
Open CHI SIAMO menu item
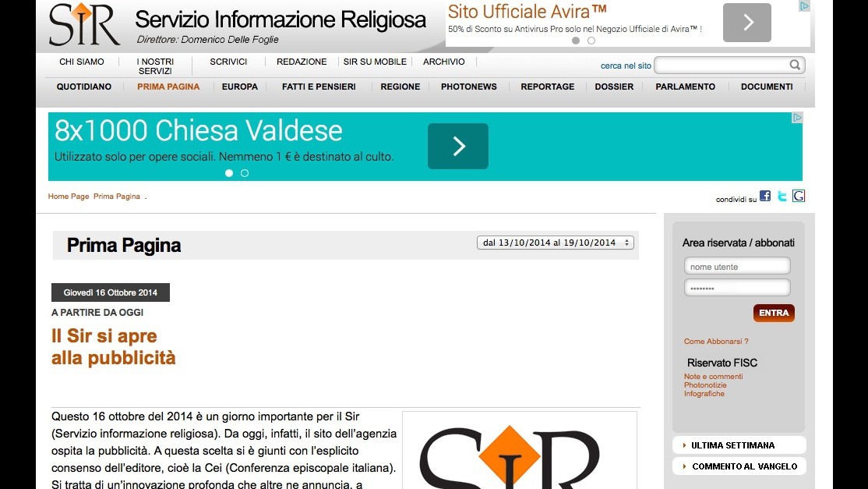81,62
